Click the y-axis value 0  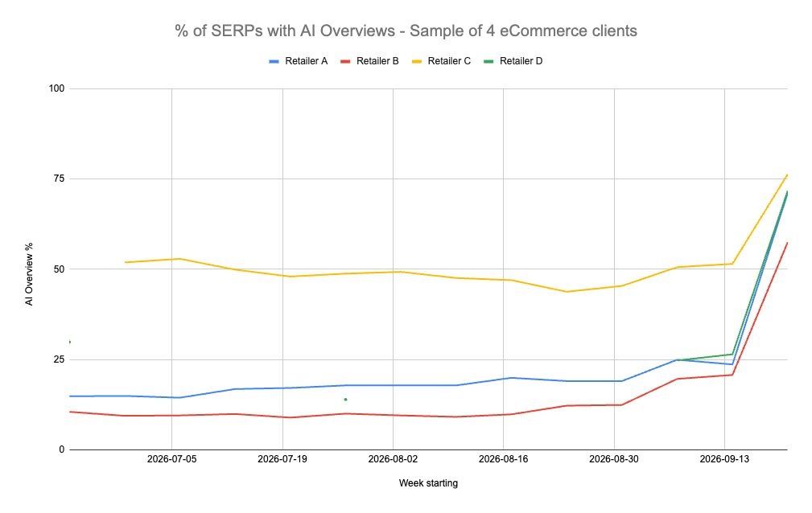coord(62,449)
